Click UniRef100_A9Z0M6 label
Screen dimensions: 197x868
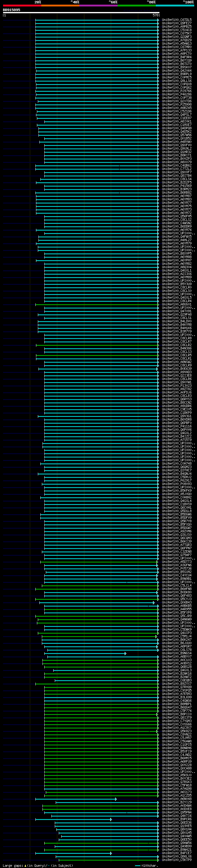click(177, 531)
